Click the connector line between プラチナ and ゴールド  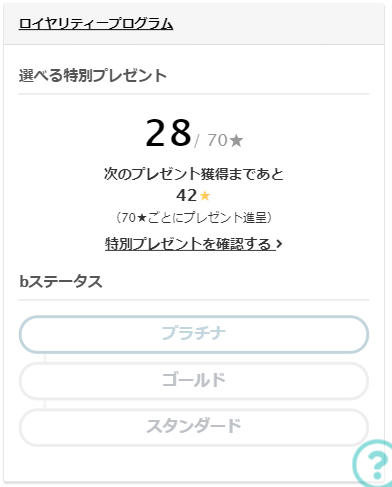tap(45, 358)
